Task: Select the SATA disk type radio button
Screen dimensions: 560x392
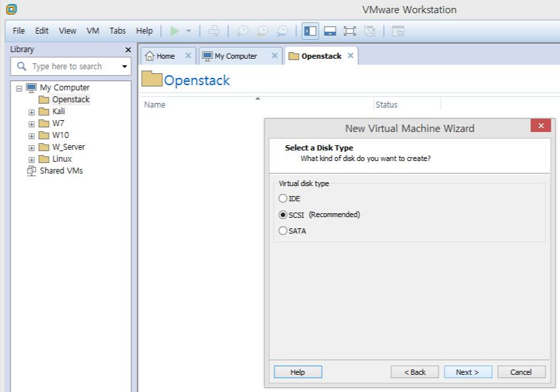Action: click(x=282, y=231)
